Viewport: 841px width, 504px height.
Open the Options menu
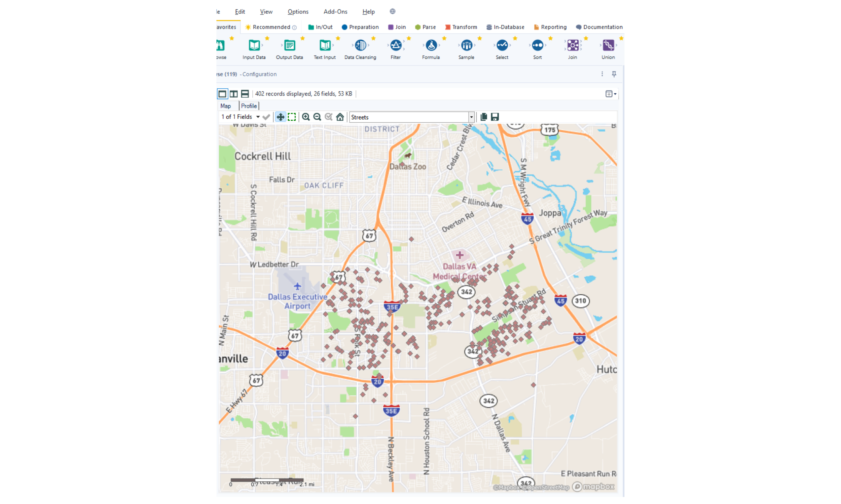pyautogui.click(x=298, y=12)
